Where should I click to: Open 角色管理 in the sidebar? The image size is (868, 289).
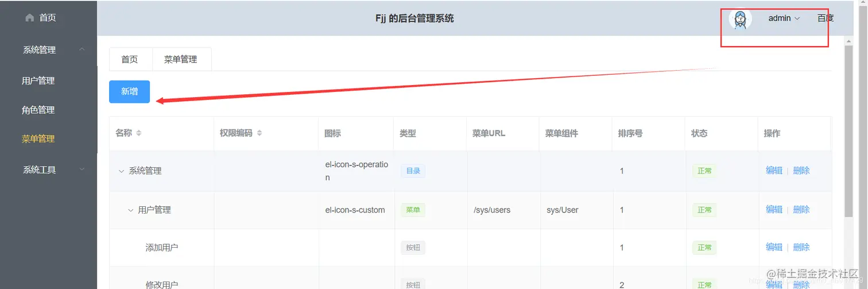38,110
